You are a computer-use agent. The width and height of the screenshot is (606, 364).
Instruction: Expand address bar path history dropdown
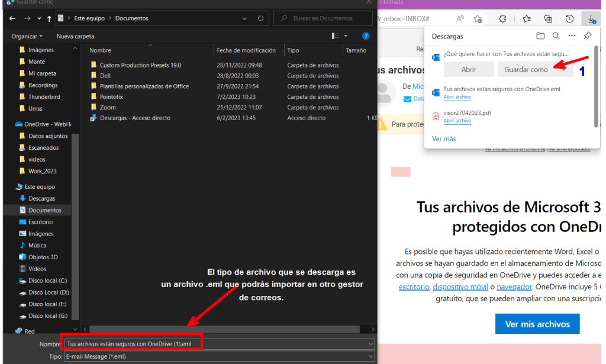point(244,18)
